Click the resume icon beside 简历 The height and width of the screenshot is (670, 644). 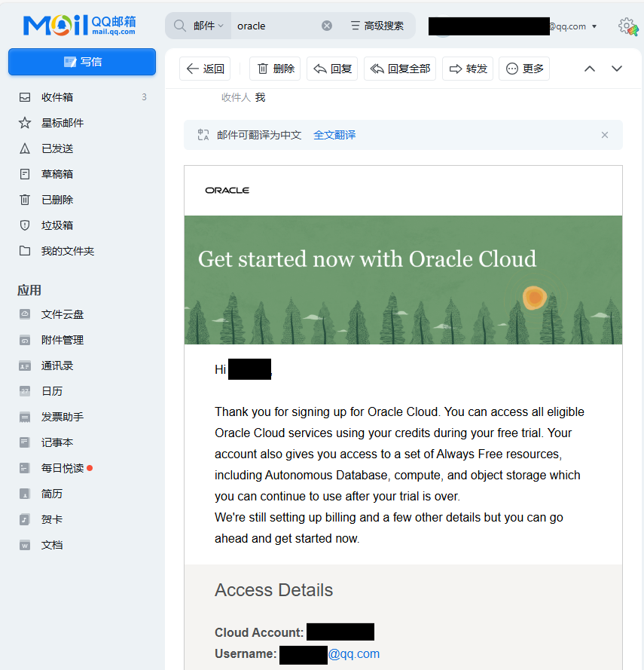pos(25,494)
